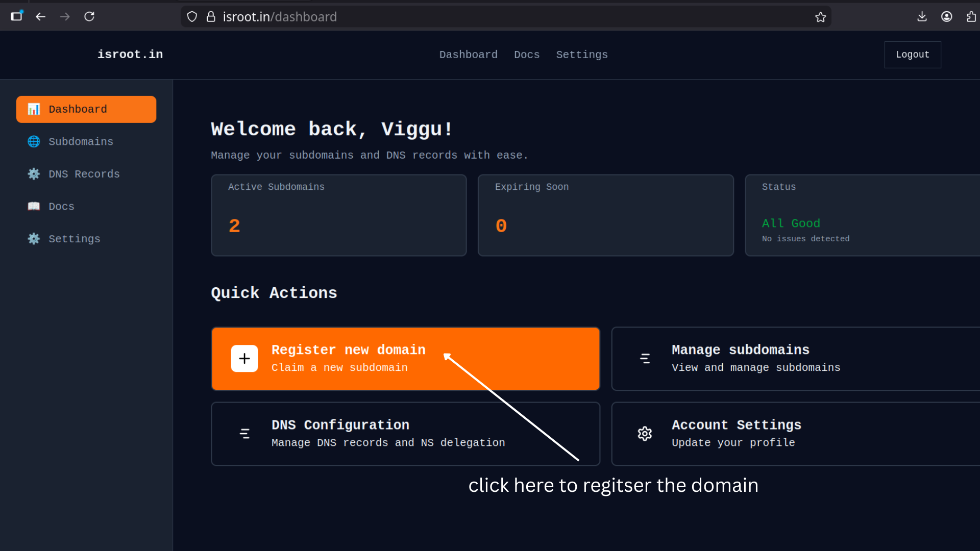Image resolution: width=980 pixels, height=551 pixels.
Task: Click the gear icon beside sidebar Settings
Action: coord(34,239)
